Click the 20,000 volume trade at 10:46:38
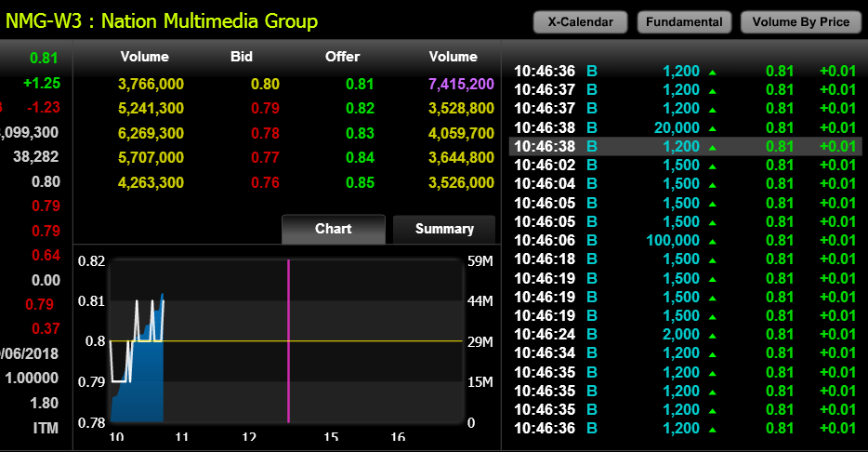This screenshot has width=868, height=452. 677,128
